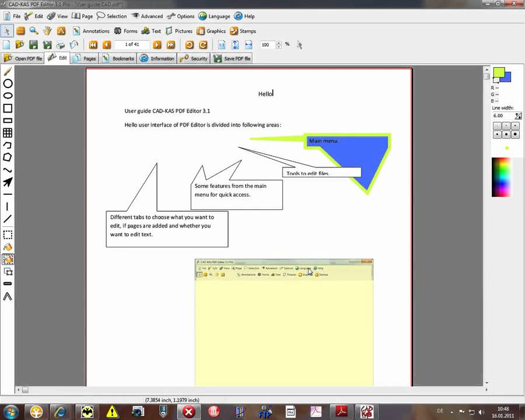The image size is (525, 420).
Task: Click the blue background color swatch
Action: 508,78
